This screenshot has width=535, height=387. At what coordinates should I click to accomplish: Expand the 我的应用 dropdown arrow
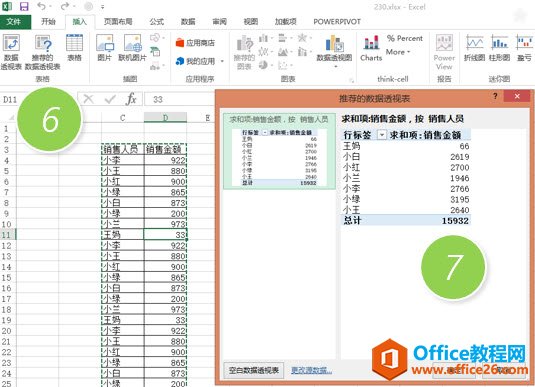(222, 61)
